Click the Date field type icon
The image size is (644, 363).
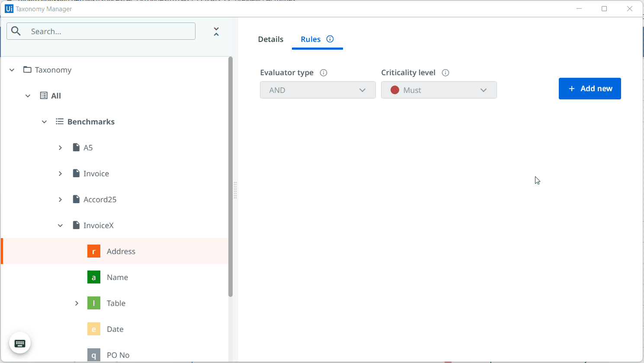click(x=94, y=329)
